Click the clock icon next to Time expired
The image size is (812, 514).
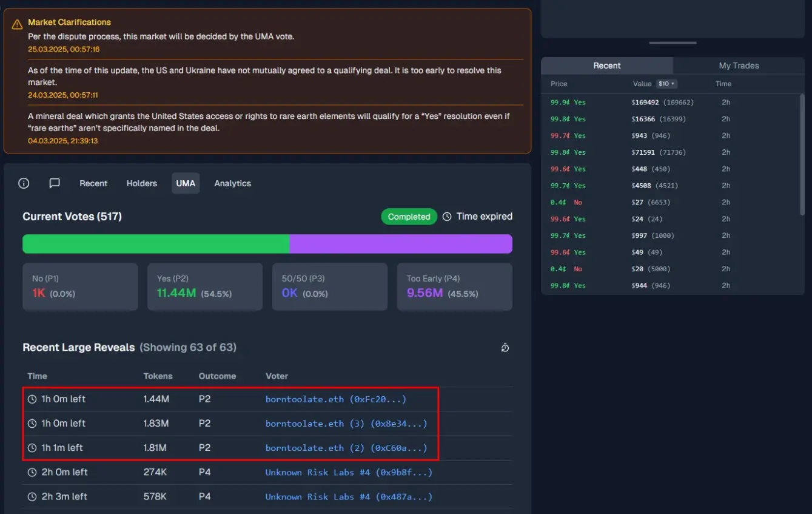pyautogui.click(x=447, y=216)
